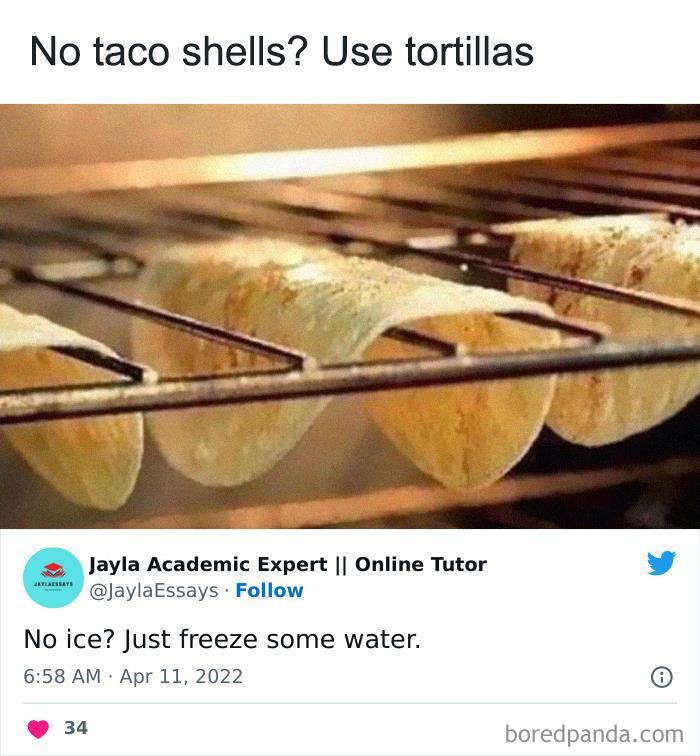
Task: Like the tweet with the pink heart
Action: [x=38, y=729]
